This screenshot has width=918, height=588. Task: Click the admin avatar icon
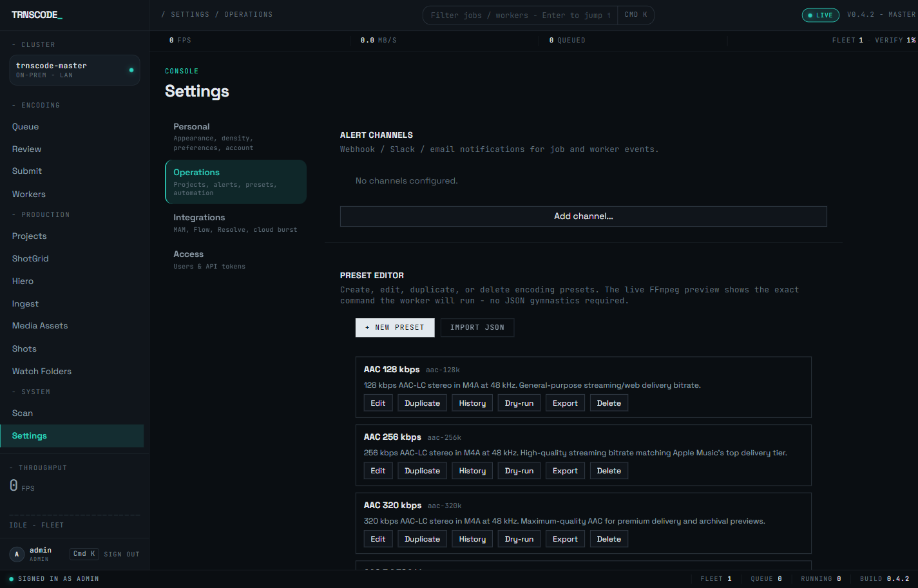click(17, 554)
